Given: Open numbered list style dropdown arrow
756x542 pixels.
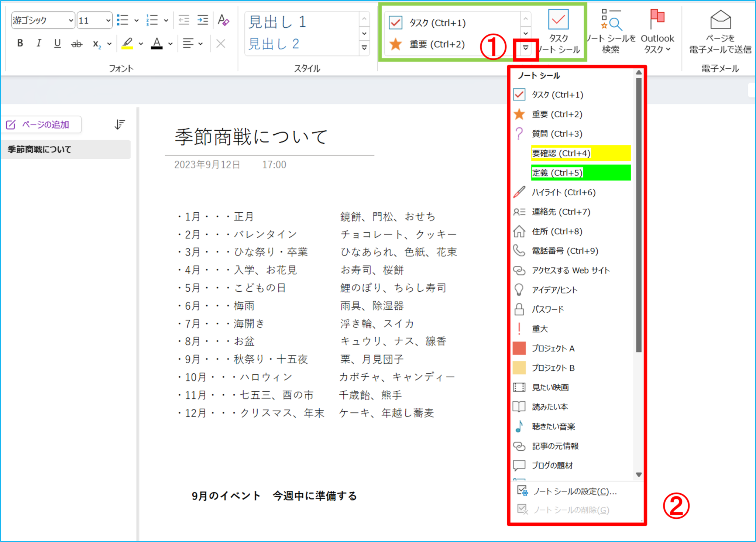Looking at the screenshot, I should 166,20.
